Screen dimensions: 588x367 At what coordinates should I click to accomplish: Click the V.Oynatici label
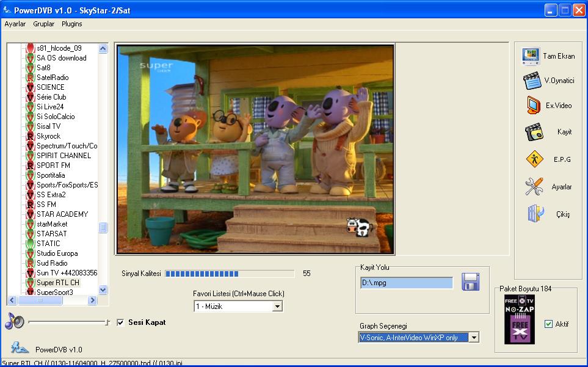559,81
